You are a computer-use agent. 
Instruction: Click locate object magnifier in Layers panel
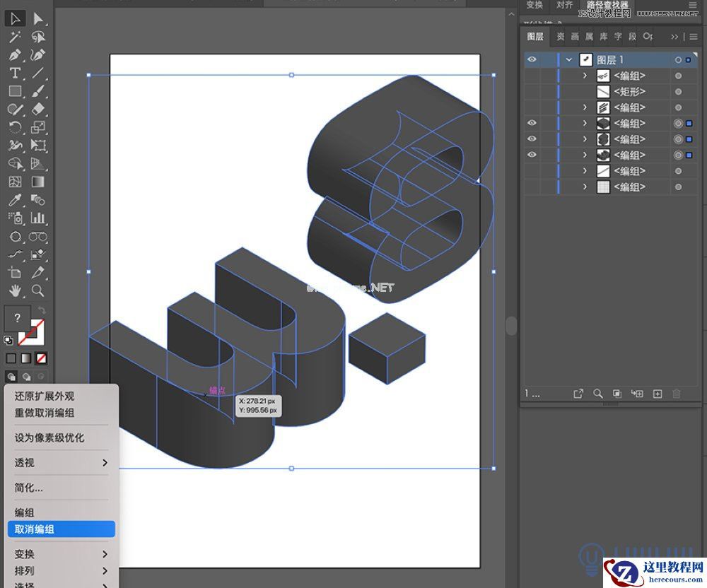tap(598, 394)
